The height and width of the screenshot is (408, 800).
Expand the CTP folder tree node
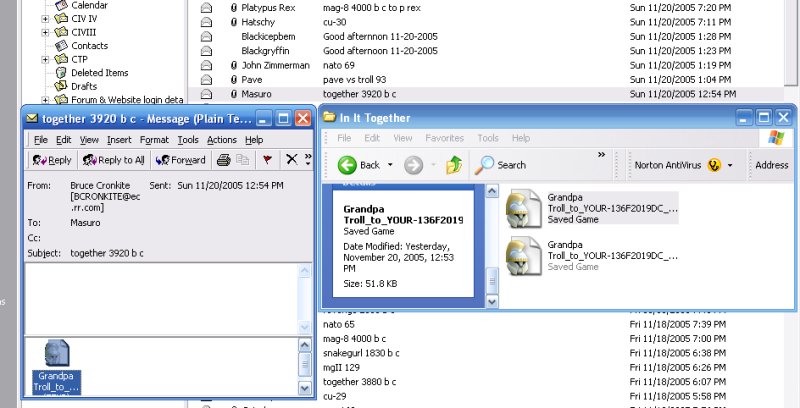click(x=45, y=59)
